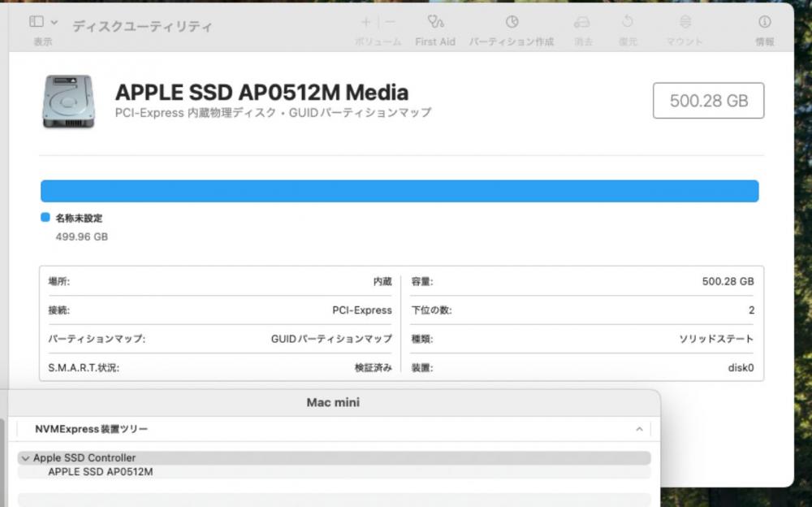Open the partition pie chart icon

tap(512, 22)
